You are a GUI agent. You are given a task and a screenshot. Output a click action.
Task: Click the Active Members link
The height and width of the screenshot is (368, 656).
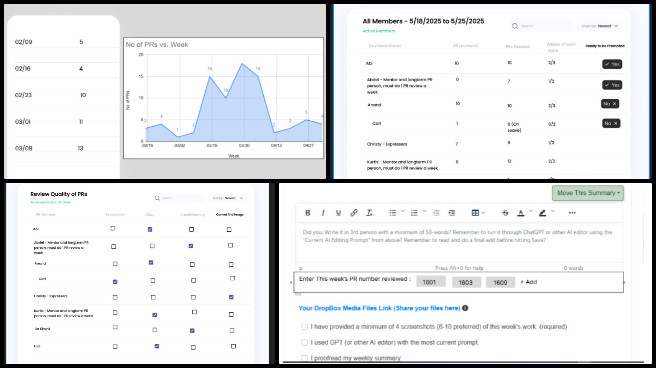[x=379, y=31]
